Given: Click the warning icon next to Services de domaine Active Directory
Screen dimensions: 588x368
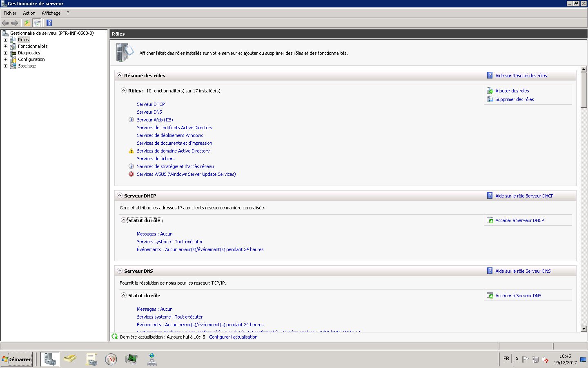Looking at the screenshot, I should [131, 151].
